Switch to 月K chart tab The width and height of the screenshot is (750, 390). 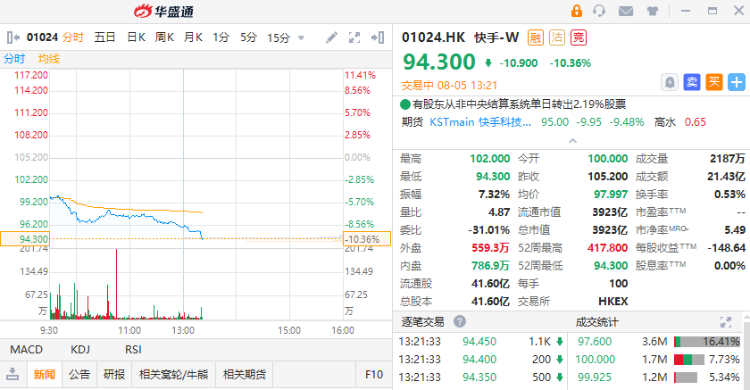(193, 37)
